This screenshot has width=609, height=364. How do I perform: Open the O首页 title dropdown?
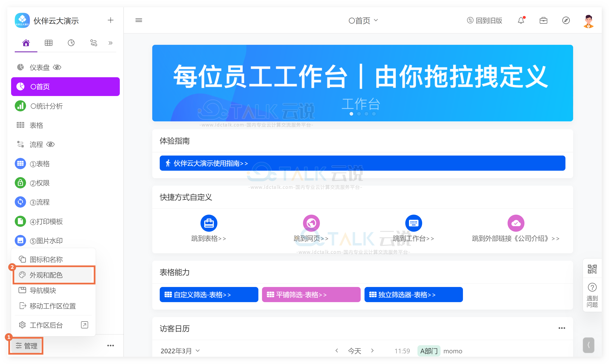363,20
